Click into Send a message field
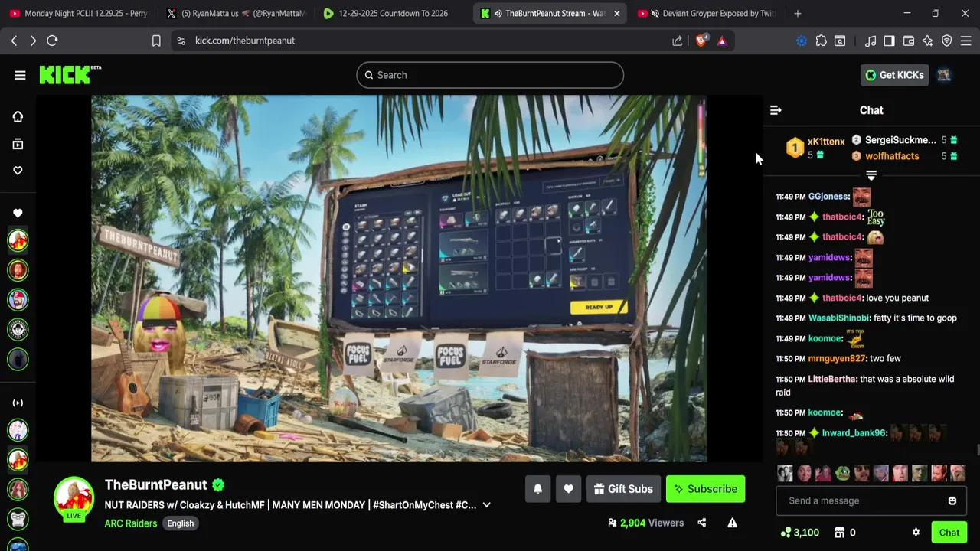This screenshot has height=551, width=980. (x=863, y=500)
